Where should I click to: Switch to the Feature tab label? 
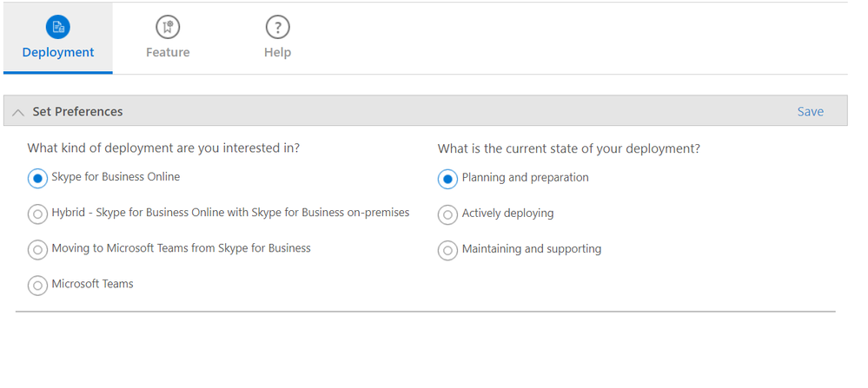(168, 52)
